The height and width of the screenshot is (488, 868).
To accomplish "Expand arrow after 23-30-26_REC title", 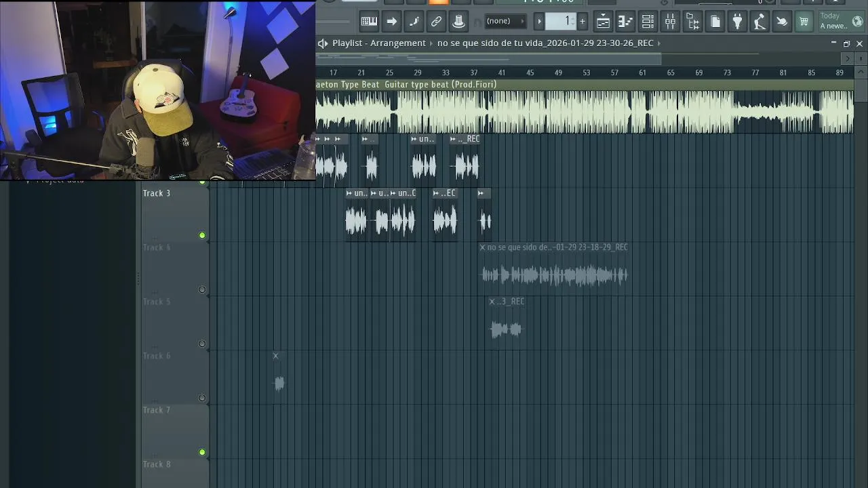I will 658,43.
